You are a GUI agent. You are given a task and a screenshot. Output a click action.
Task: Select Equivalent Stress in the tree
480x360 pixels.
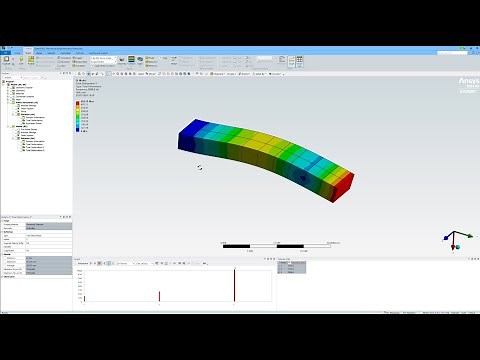[32, 123]
